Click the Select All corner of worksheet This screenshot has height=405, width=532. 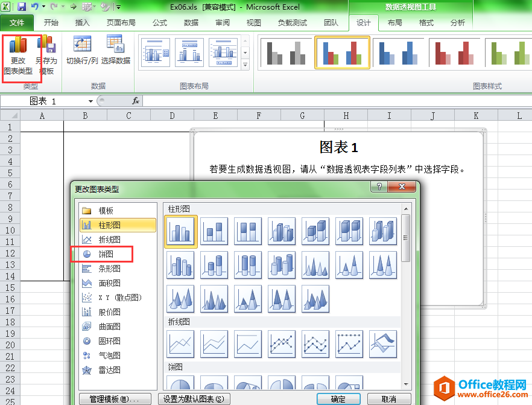tap(10, 116)
